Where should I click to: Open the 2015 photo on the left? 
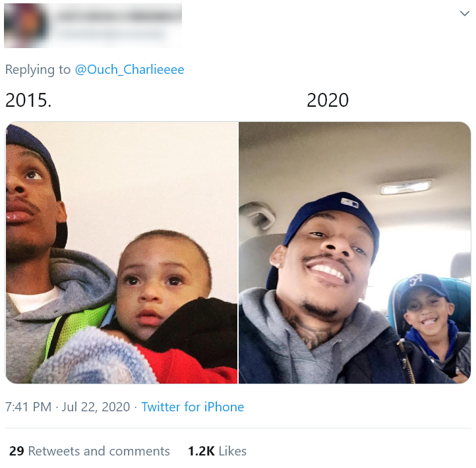pos(122,252)
